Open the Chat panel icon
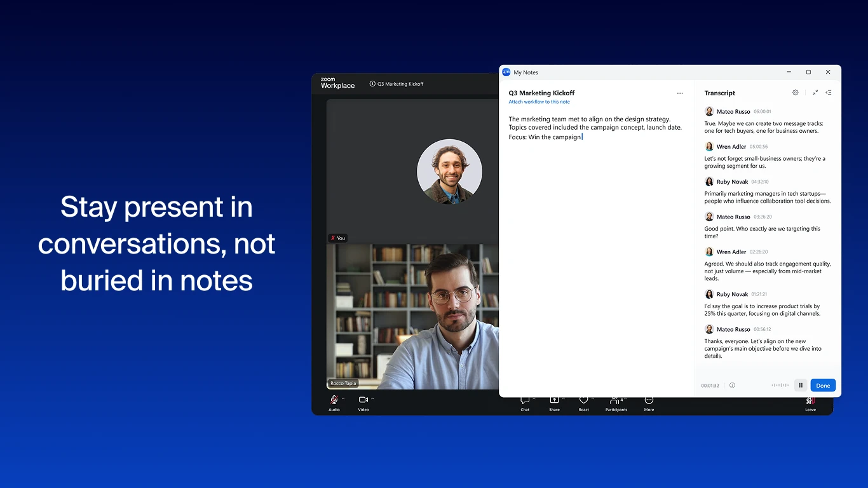This screenshot has width=868, height=488. (525, 400)
